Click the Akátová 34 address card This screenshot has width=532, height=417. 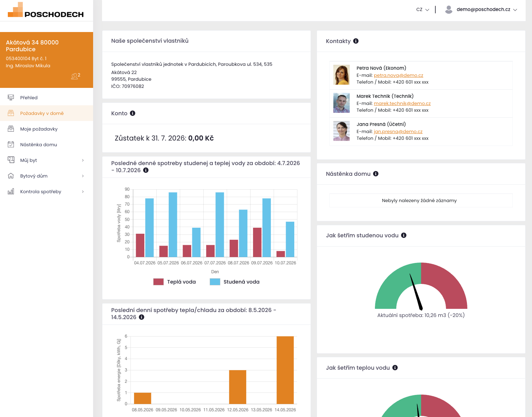pos(47,60)
